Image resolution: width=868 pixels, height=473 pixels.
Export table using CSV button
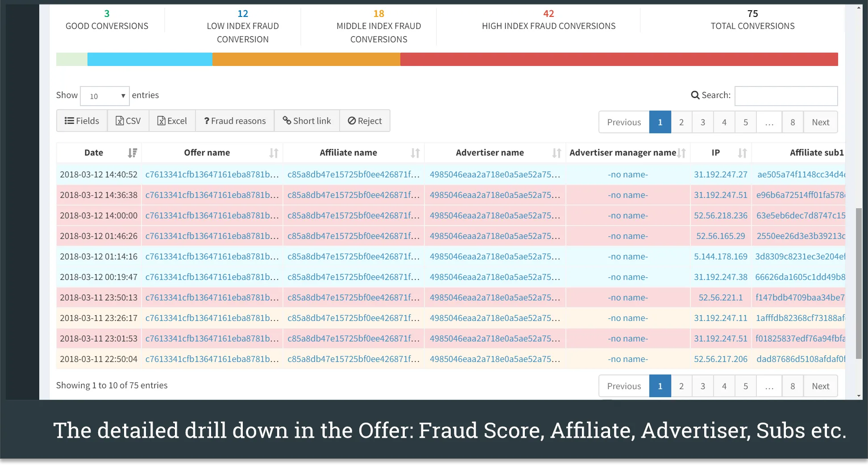[x=128, y=121]
